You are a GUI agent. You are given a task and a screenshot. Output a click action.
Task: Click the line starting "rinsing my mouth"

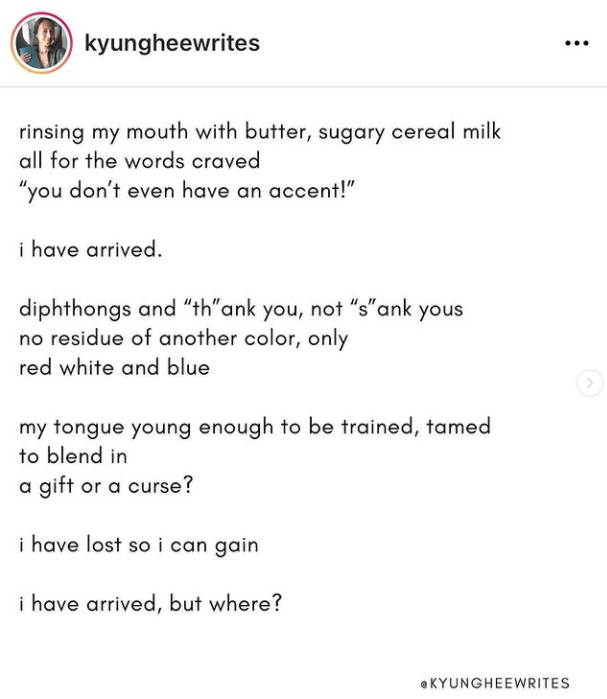260,132
